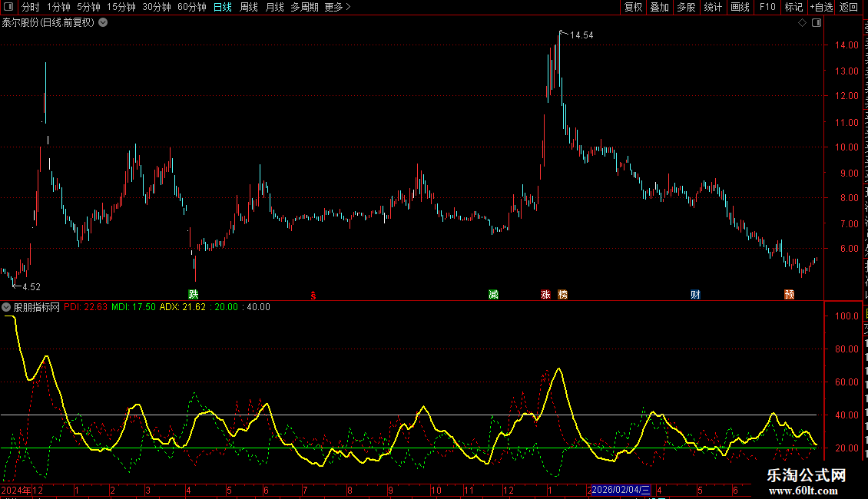This screenshot has width=868, height=499.
Task: Click the green 跌 event marker
Action: pos(194,294)
